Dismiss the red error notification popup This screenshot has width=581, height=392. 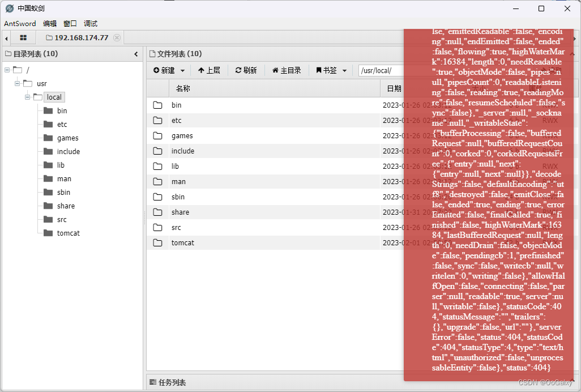pyautogui.click(x=489, y=205)
